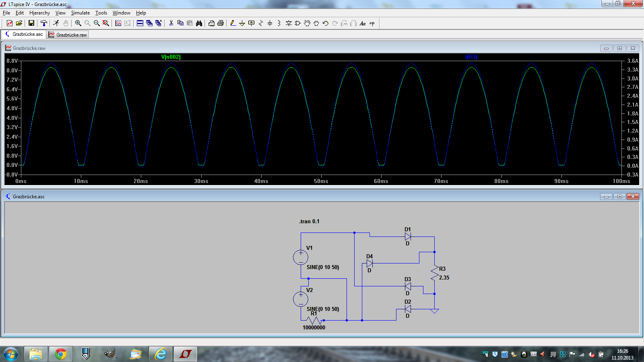Open the Windows Start menu
644x362 pixels.
pyautogui.click(x=11, y=354)
